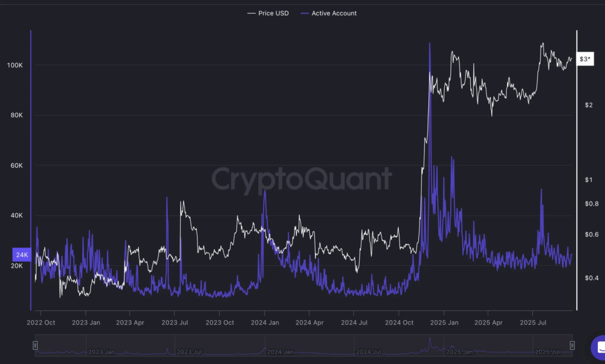
Task: Click the 2023 Oct date label
Action: 220,323
